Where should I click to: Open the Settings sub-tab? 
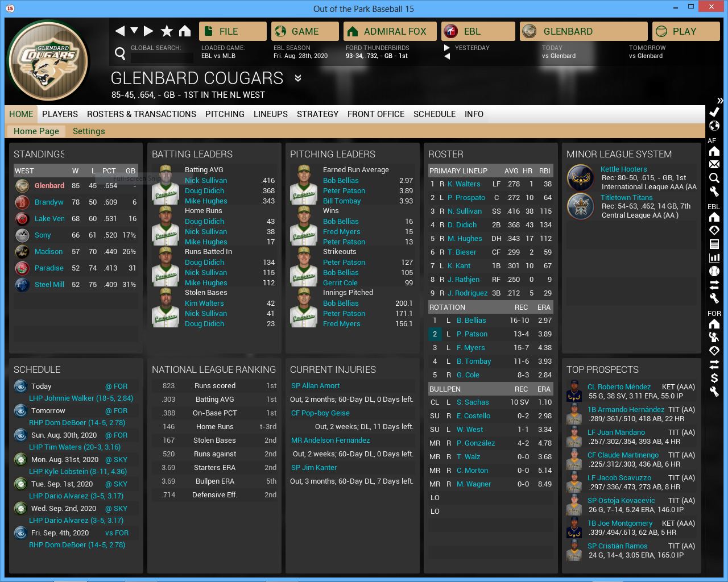pos(89,131)
